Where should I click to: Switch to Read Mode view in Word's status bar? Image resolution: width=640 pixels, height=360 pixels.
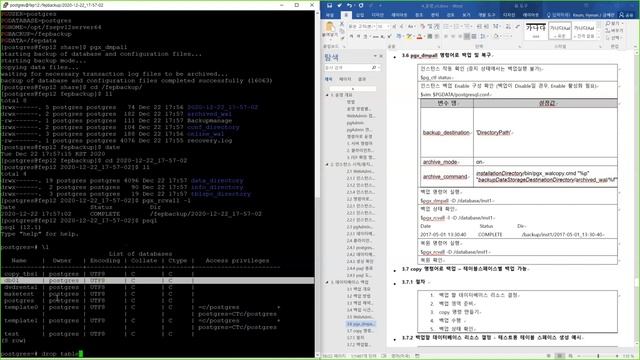tap(549, 356)
